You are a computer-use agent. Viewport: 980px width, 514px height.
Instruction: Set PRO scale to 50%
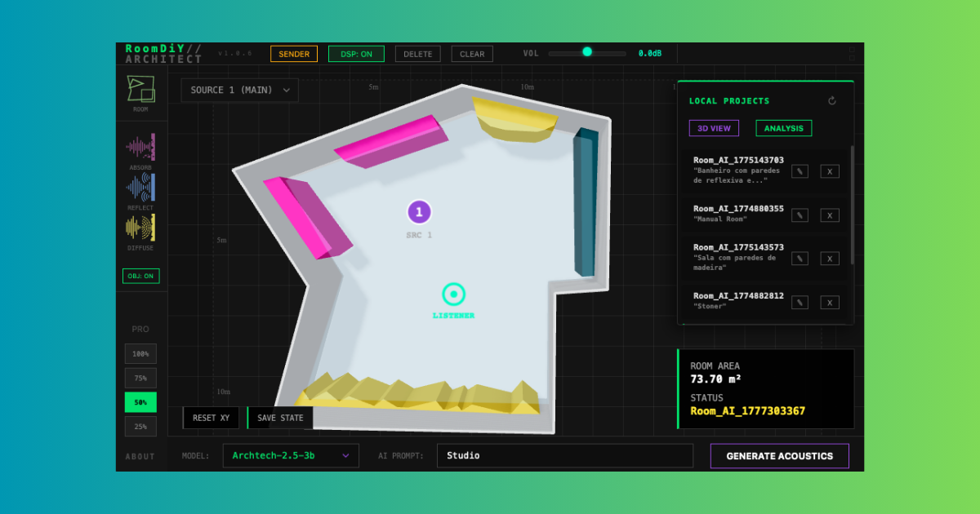pos(140,402)
